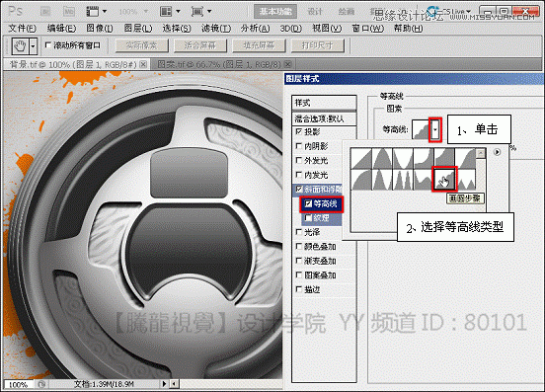This screenshot has width=545, height=392.
Task: Open the 滤镜(T) menu
Action: 216,29
